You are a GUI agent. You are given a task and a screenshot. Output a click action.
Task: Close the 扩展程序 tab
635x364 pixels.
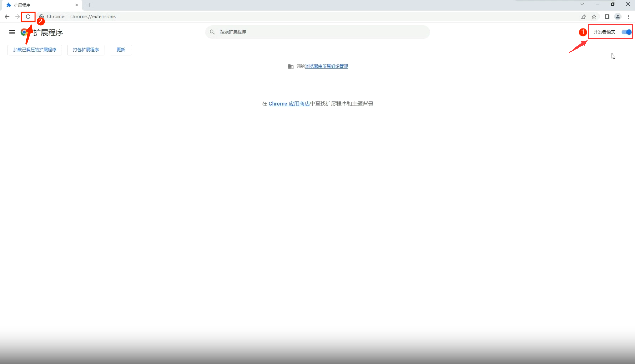(x=76, y=5)
